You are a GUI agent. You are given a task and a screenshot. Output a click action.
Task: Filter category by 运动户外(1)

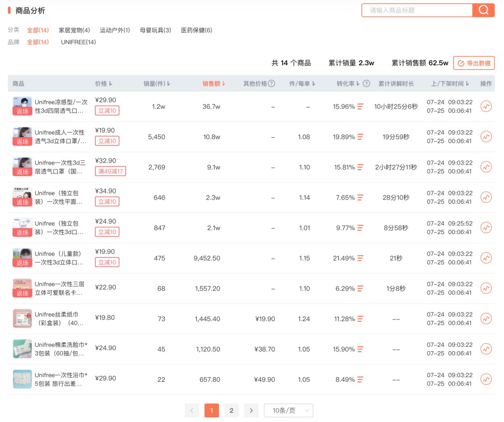coord(115,30)
